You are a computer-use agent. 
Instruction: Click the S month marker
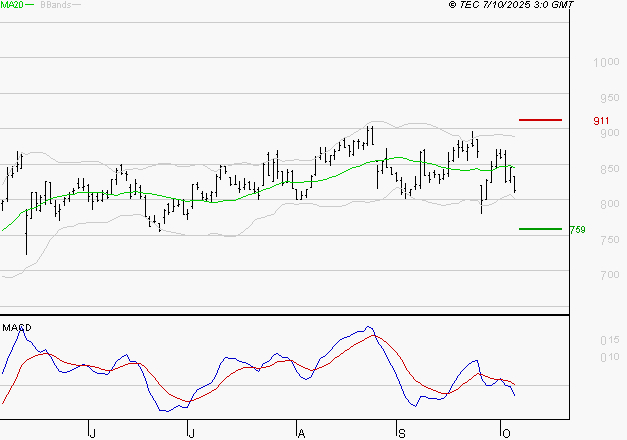[402, 433]
